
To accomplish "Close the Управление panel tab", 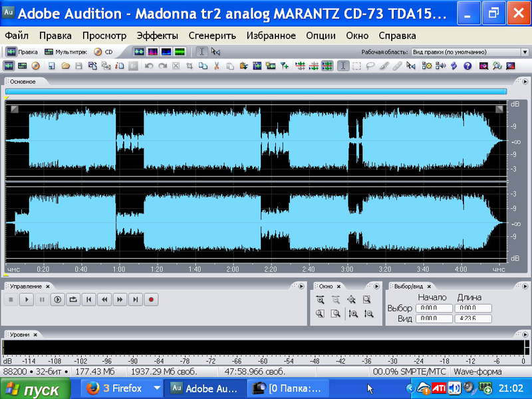I will 48,287.
